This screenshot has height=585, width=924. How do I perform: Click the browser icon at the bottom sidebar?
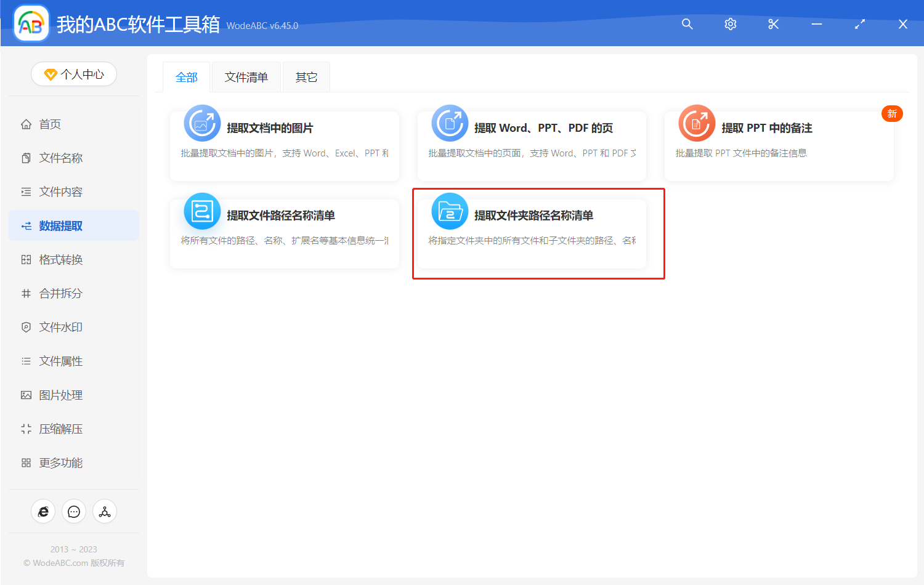[43, 511]
